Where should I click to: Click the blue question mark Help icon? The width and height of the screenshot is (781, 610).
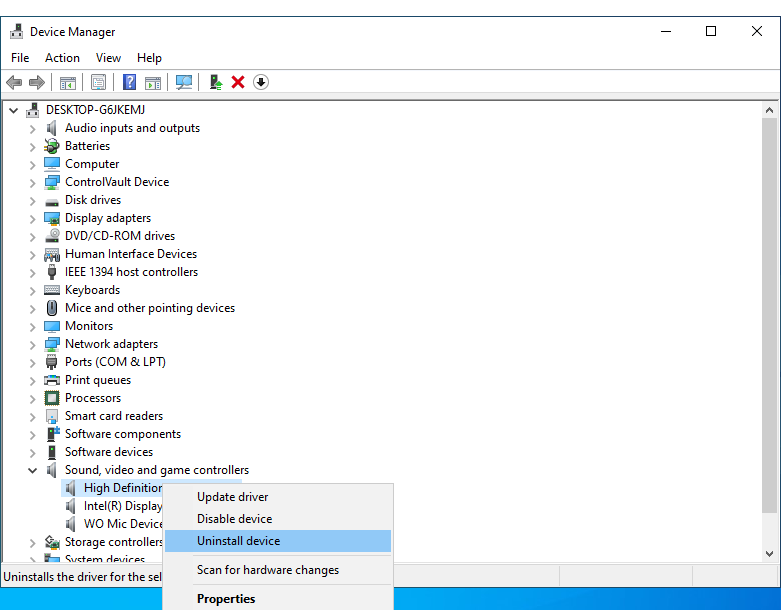pos(129,82)
